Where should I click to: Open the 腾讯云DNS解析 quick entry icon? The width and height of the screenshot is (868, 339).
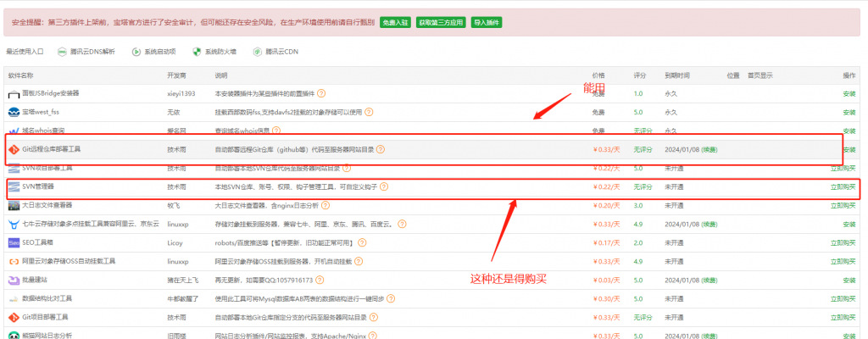62,52
